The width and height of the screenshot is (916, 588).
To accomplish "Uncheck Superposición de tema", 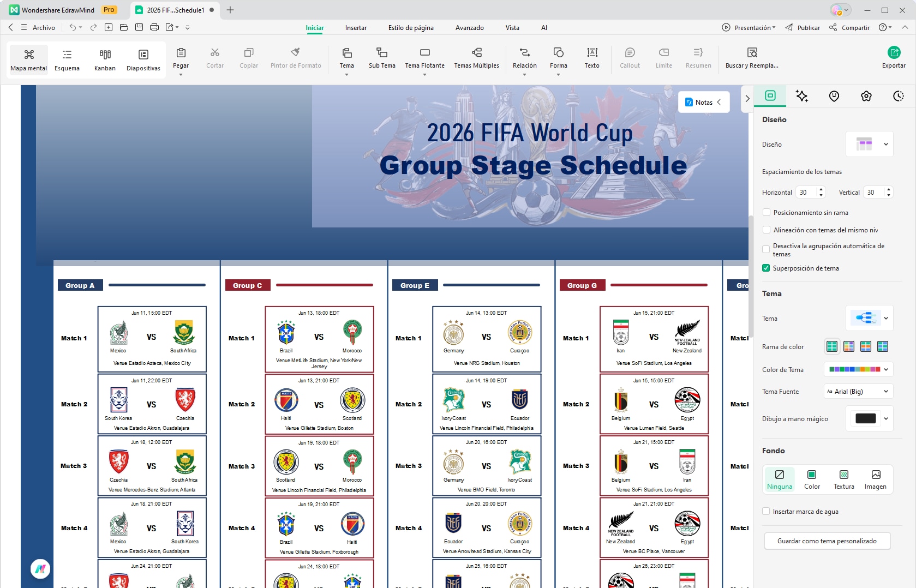I will (x=767, y=268).
